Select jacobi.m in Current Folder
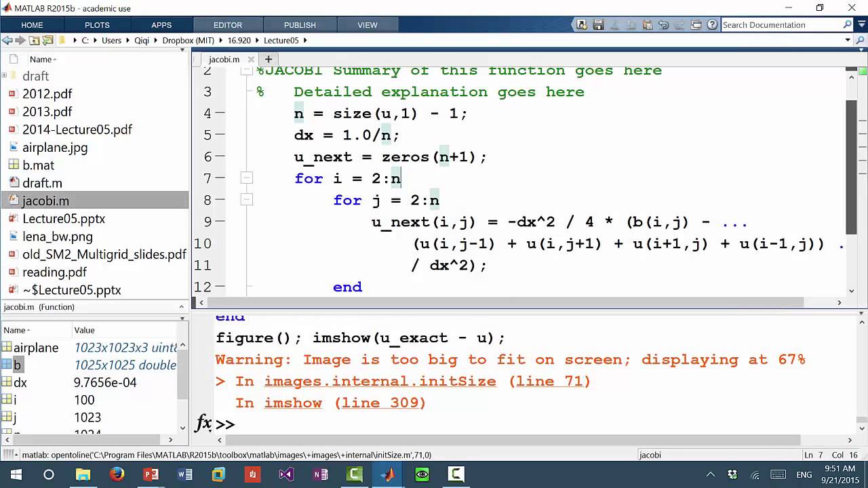This screenshot has width=868, height=488. pos(94,201)
